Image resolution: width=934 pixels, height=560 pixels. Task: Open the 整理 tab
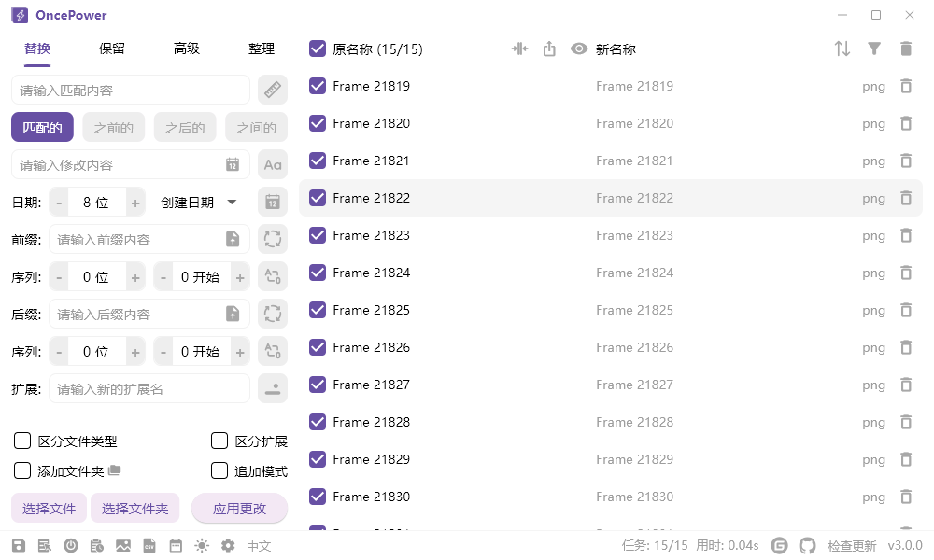point(262,49)
